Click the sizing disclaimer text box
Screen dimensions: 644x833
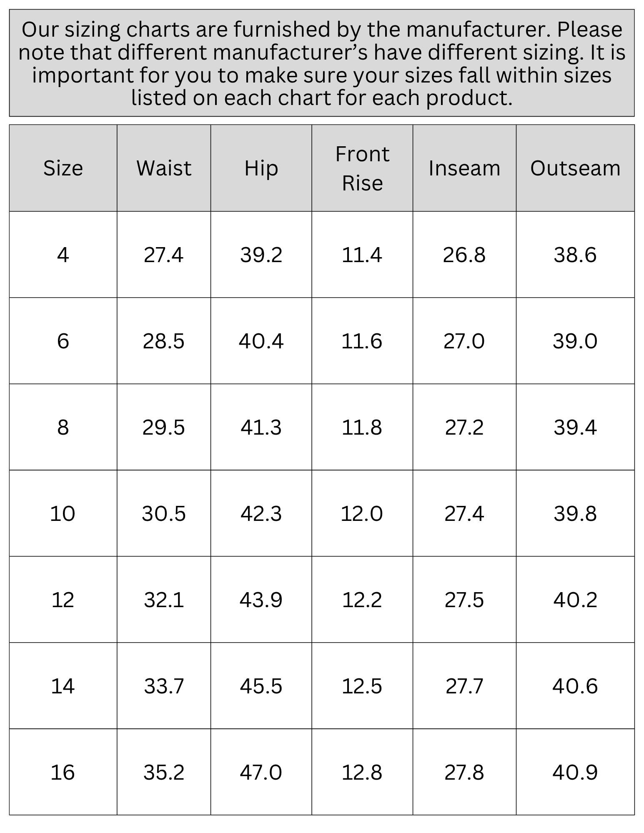coord(322,63)
